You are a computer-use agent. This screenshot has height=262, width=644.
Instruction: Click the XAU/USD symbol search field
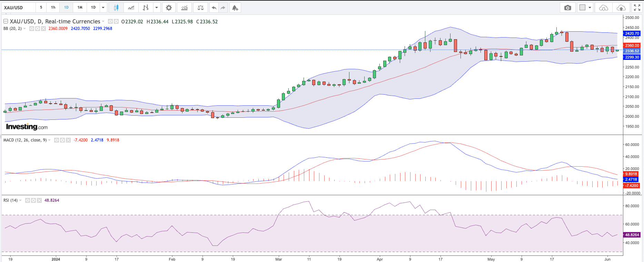click(19, 8)
